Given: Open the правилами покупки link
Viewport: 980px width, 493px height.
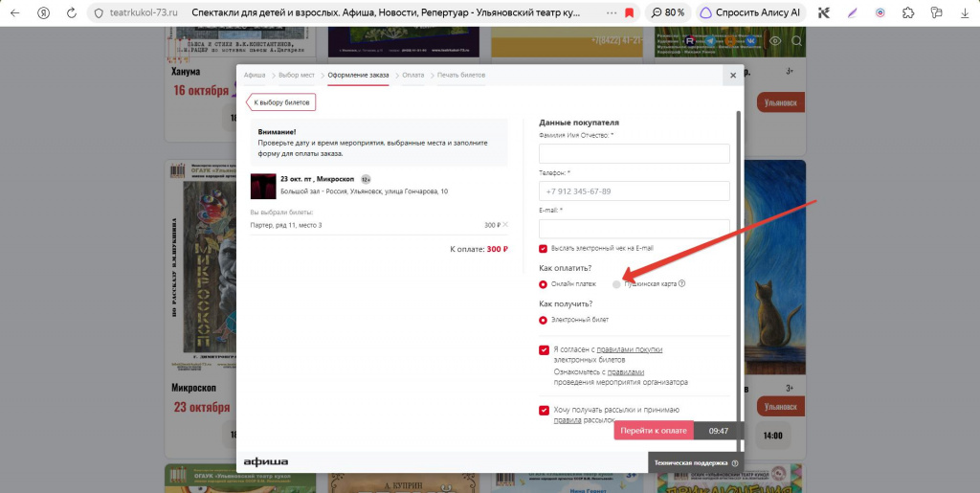Looking at the screenshot, I should [630, 350].
